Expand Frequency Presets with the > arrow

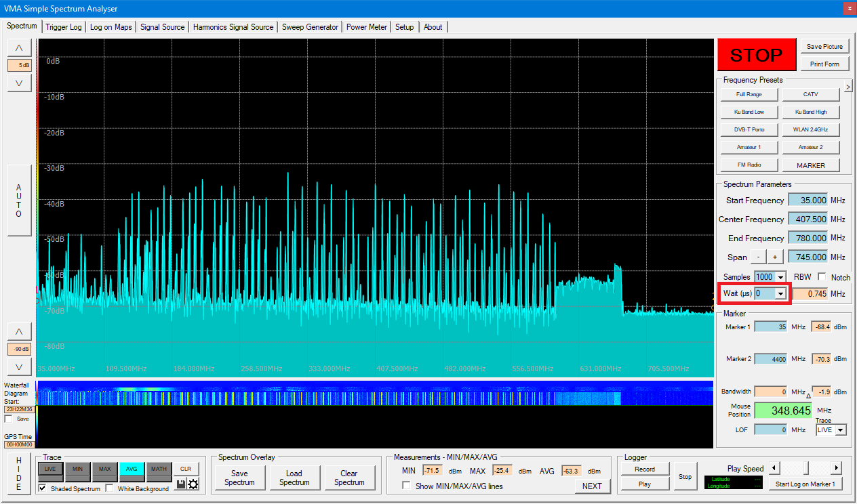[x=848, y=87]
